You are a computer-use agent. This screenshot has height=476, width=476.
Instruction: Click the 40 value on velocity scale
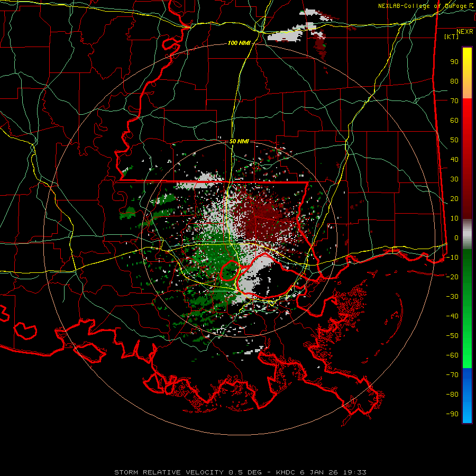coord(454,160)
